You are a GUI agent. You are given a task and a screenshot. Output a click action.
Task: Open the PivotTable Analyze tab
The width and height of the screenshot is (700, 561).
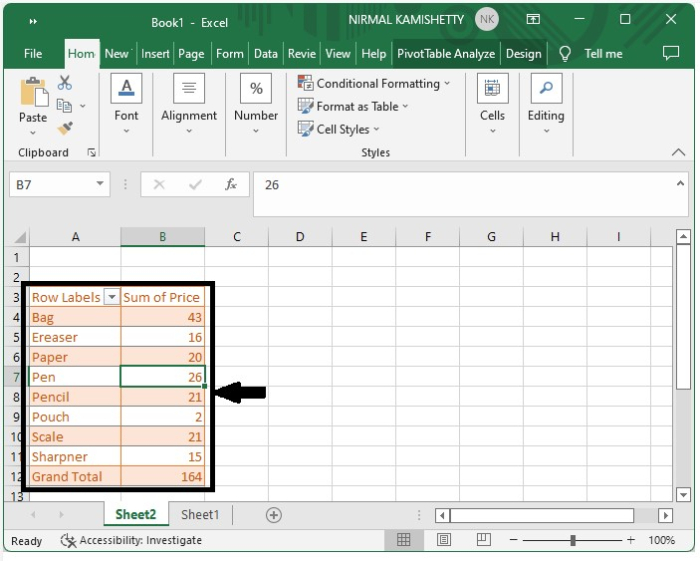click(x=446, y=54)
